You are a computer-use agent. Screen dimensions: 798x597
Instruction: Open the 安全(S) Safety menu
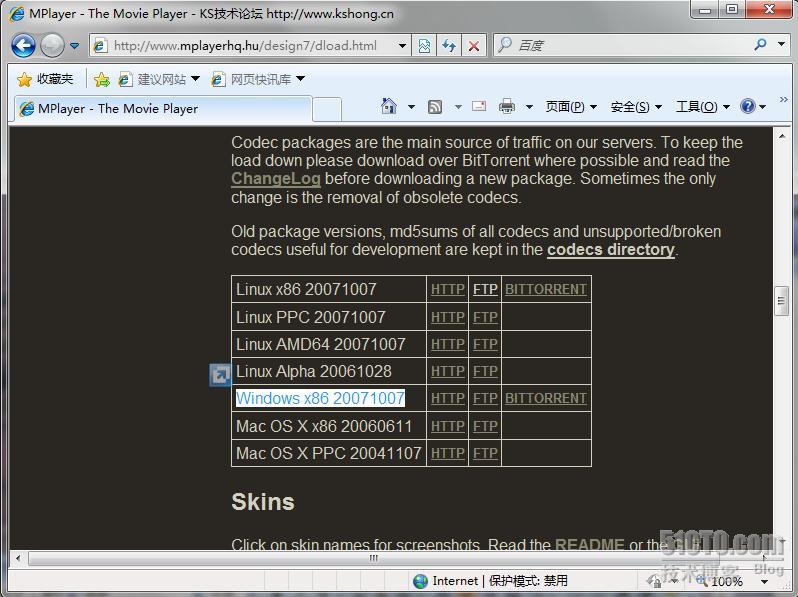click(x=635, y=107)
